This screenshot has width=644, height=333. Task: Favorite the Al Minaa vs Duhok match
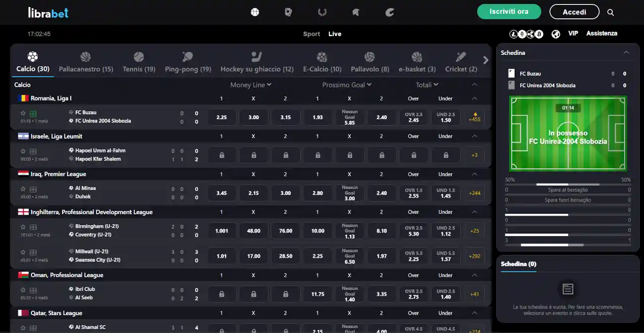(23, 189)
